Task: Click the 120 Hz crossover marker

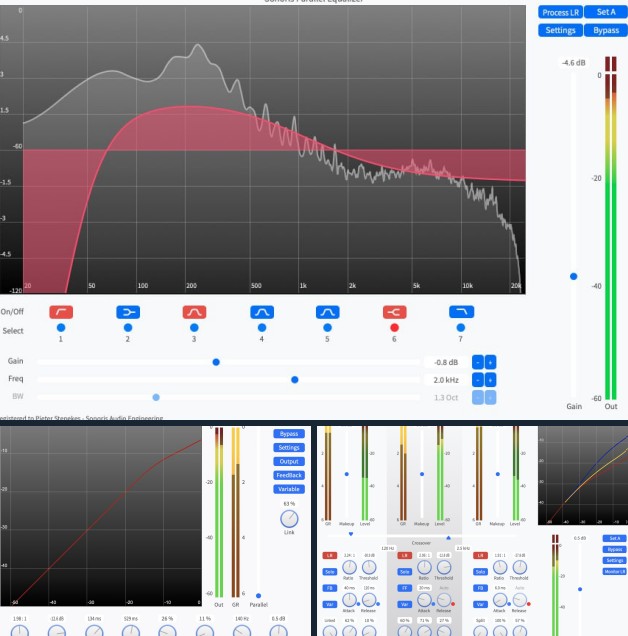Action: (351, 534)
